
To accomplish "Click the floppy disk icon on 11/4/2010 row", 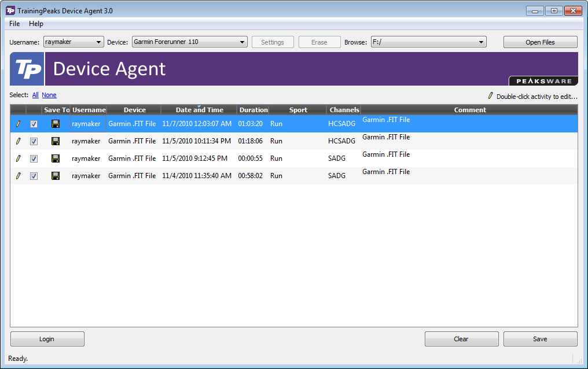I will [x=56, y=176].
